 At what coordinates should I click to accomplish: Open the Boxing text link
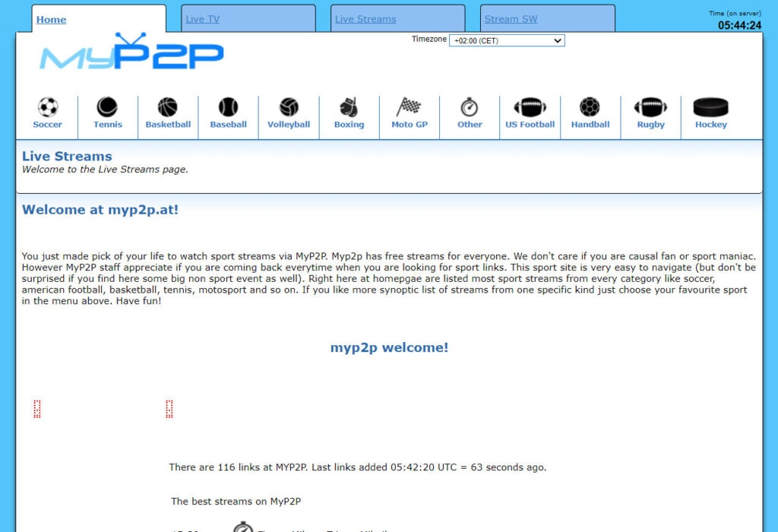pos(349,125)
